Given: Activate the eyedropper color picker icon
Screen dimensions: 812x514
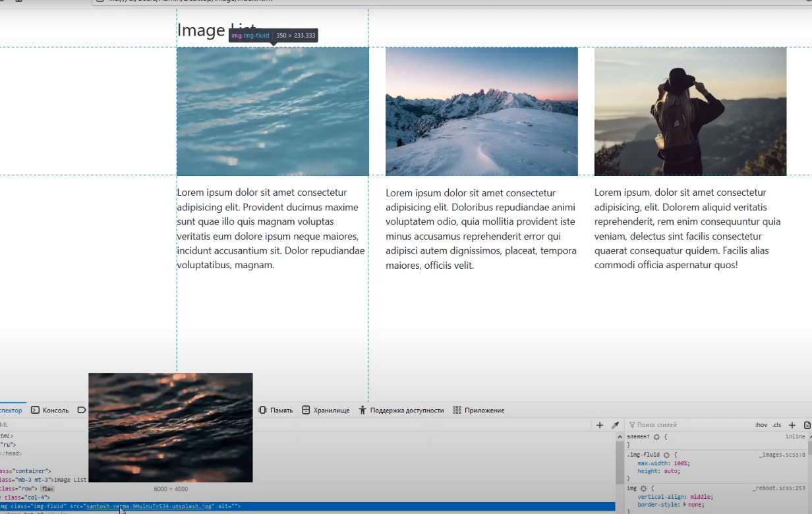Looking at the screenshot, I should (x=615, y=425).
